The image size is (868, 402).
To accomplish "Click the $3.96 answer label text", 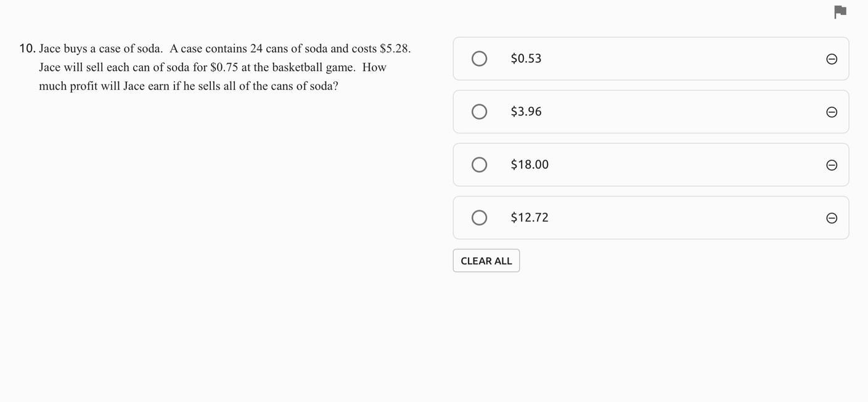I will point(526,112).
